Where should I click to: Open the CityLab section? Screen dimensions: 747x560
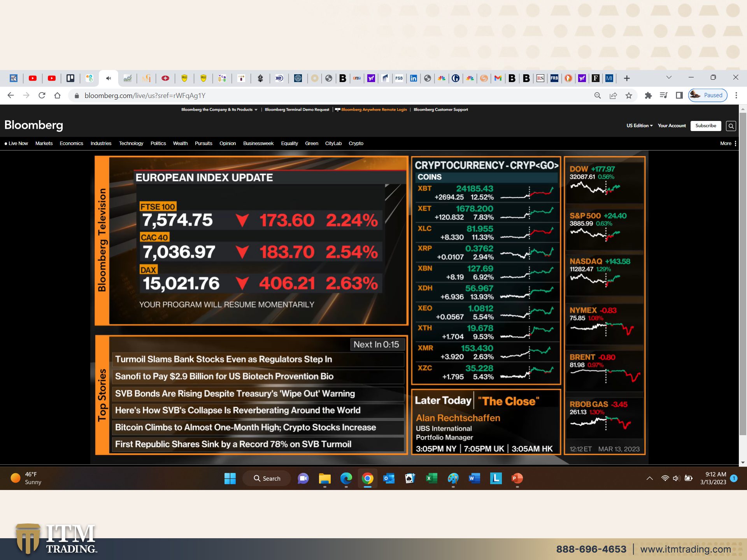click(333, 143)
